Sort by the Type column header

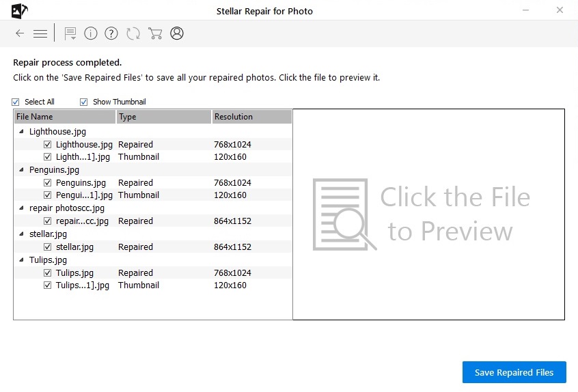(x=164, y=117)
